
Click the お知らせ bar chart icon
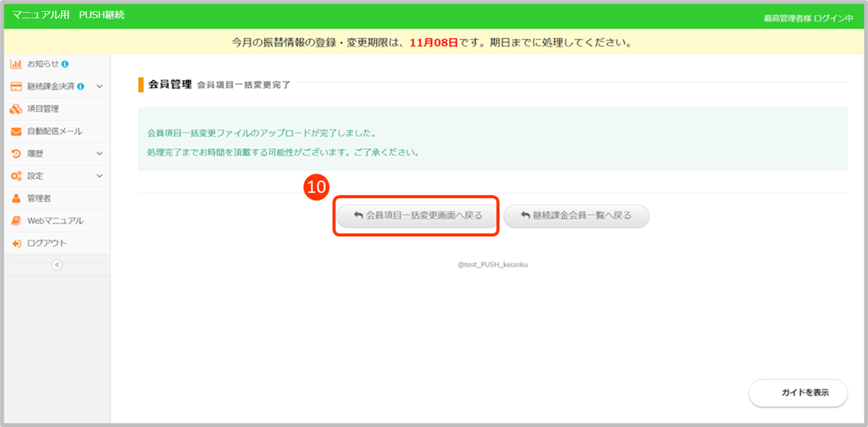click(16, 64)
